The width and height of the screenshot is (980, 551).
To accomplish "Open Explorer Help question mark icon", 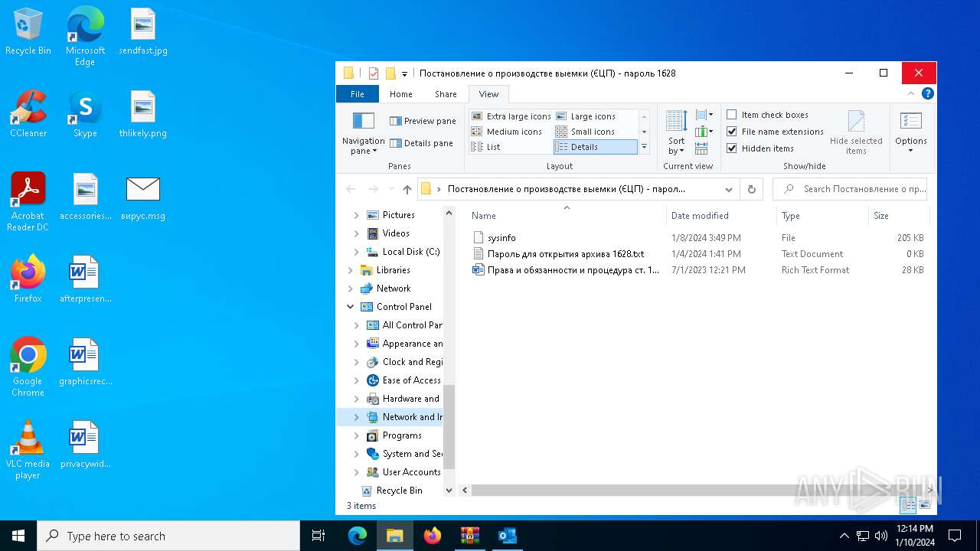I will click(x=928, y=94).
